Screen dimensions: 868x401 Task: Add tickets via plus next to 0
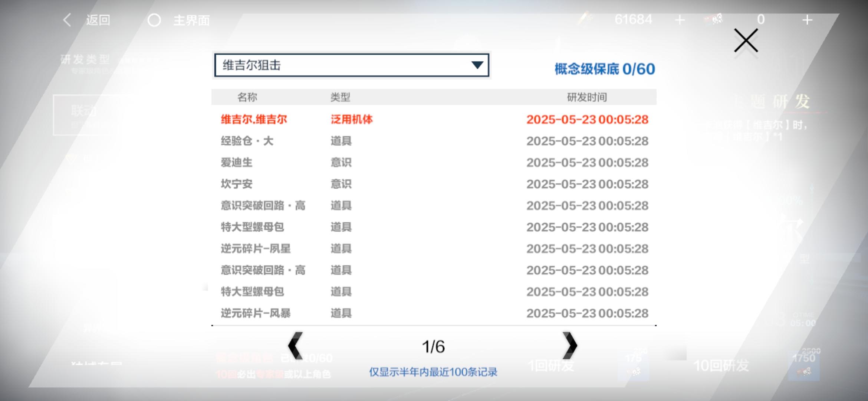tap(807, 20)
